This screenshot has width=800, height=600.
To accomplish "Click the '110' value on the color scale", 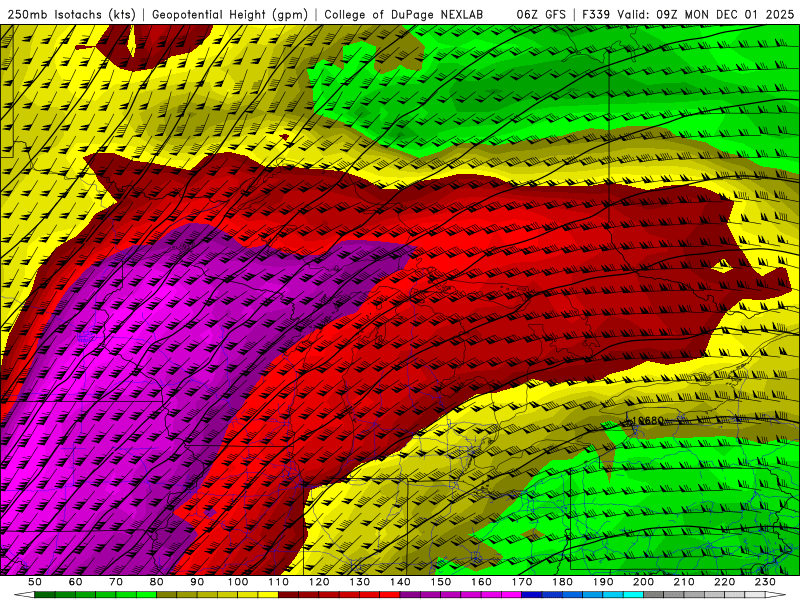I will (279, 582).
